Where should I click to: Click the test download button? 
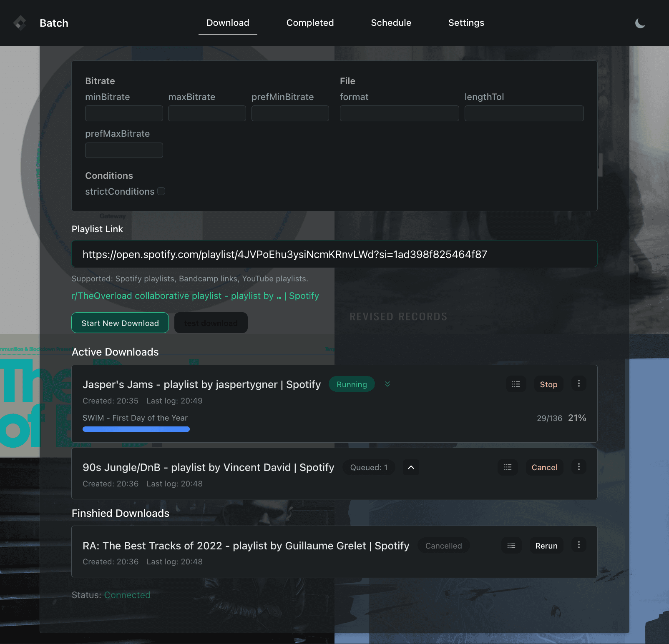coord(211,323)
